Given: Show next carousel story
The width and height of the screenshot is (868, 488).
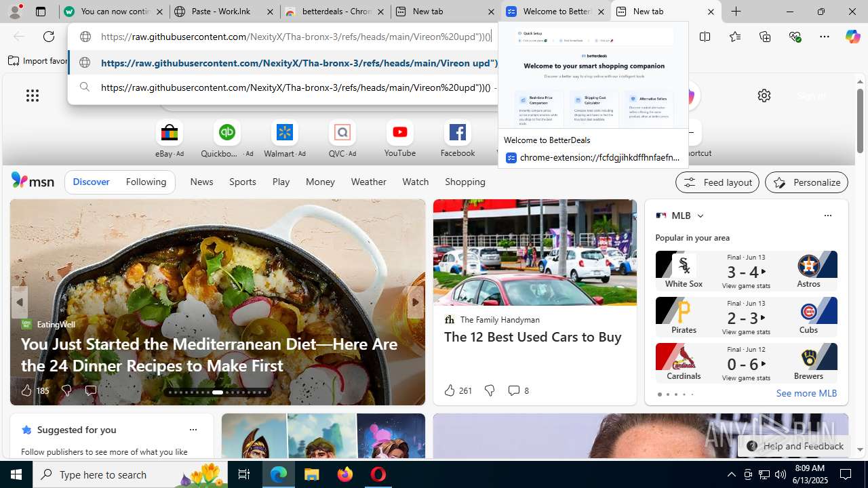Looking at the screenshot, I should coord(415,302).
